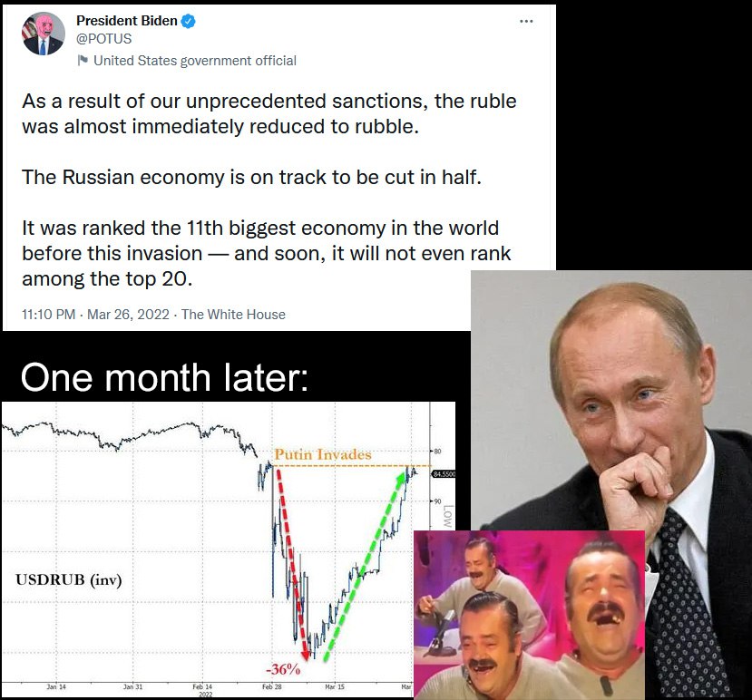The width and height of the screenshot is (752, 700).
Task: Click the orange 'Putin Invades' chart label
Action: point(322,453)
